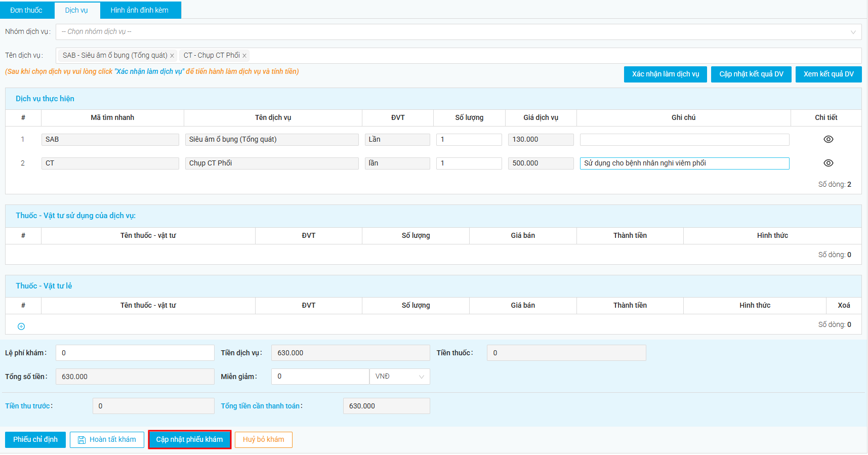Click 'Thuốc - Vật tư sử dụng của dịch vụ' header
The height and width of the screenshot is (455, 868).
(x=76, y=216)
